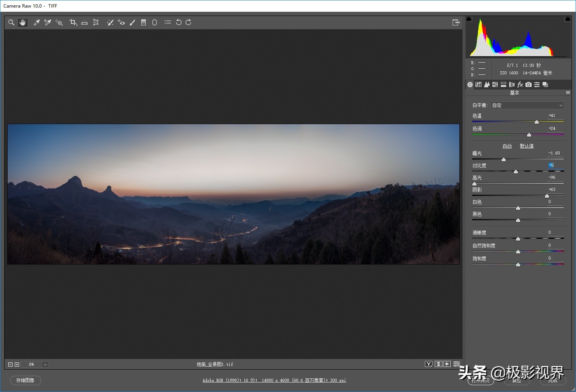Image resolution: width=576 pixels, height=392 pixels.
Task: Pick the Crop tool
Action: [73, 22]
